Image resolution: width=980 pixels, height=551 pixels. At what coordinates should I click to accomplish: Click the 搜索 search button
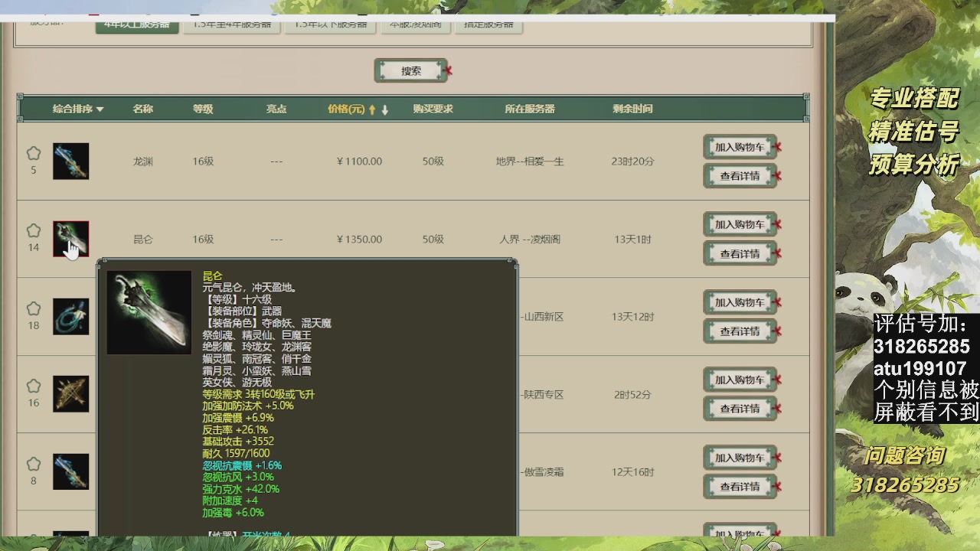[411, 71]
